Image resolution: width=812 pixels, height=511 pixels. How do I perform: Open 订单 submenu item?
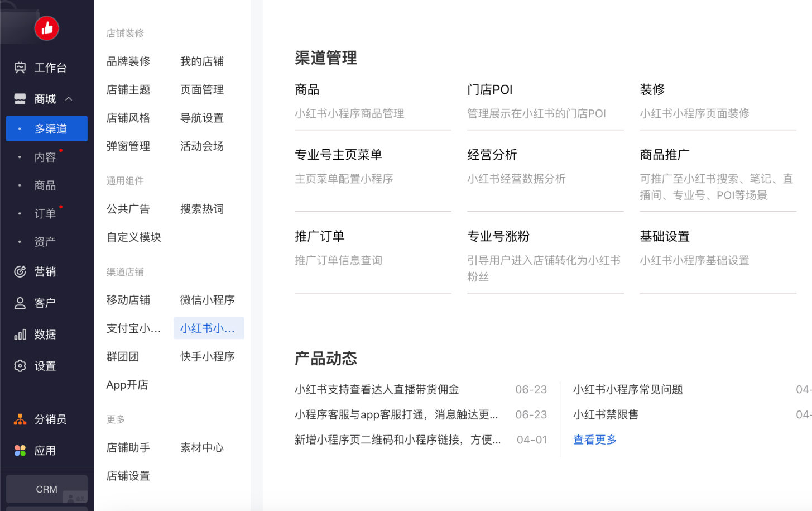pos(45,213)
